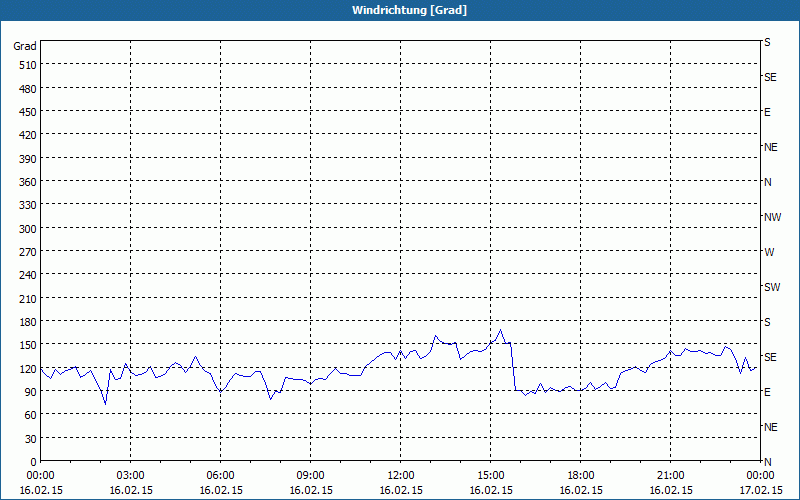The image size is (800, 500).
Task: Click the 21:00 time axis label
Action: click(670, 476)
